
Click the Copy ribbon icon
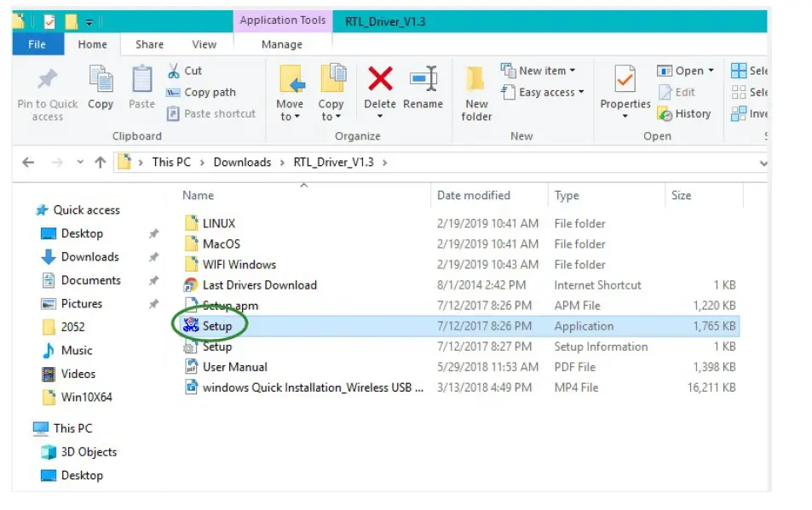click(101, 80)
